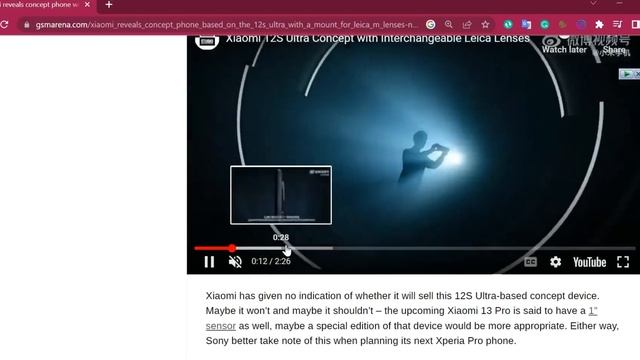This screenshot has width=640, height=360.
Task: Toggle the browser side panel icon
Action: click(x=636, y=24)
